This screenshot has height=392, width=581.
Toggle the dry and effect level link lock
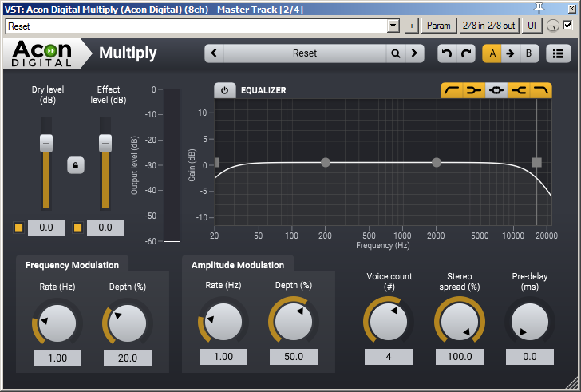(x=76, y=165)
